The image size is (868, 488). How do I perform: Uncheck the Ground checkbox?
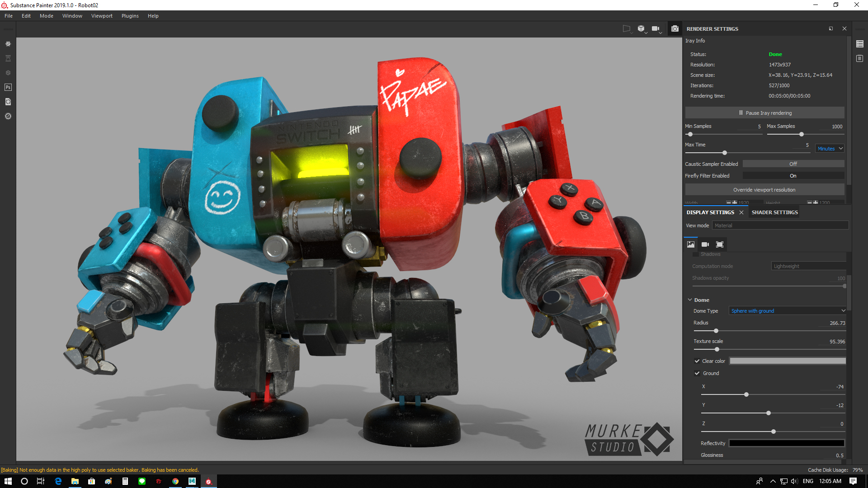(697, 373)
